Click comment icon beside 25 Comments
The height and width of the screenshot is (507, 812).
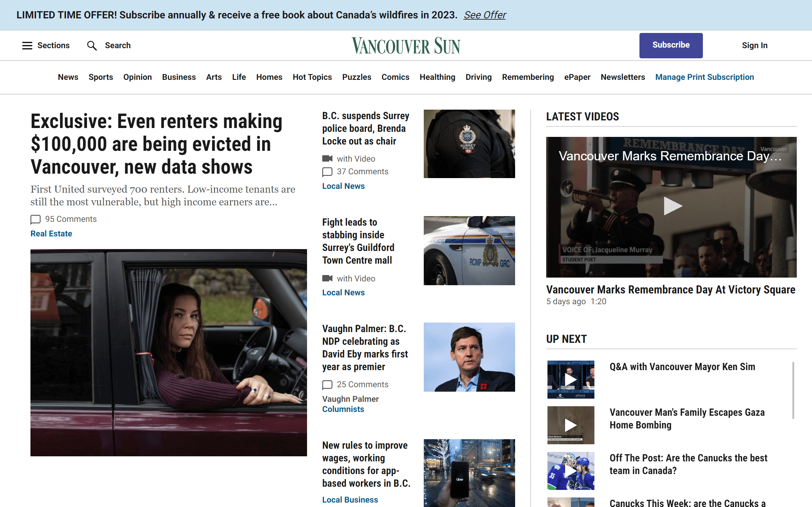pos(327,385)
